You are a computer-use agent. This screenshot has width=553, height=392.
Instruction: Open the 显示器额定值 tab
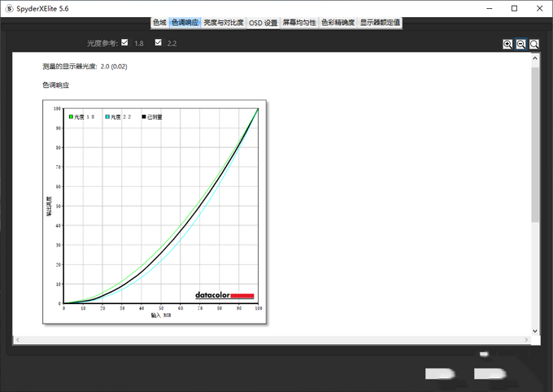[x=380, y=23]
